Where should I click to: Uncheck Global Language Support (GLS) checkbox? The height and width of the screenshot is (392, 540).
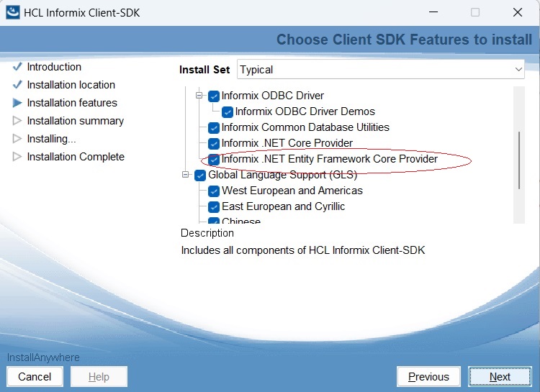(200, 176)
